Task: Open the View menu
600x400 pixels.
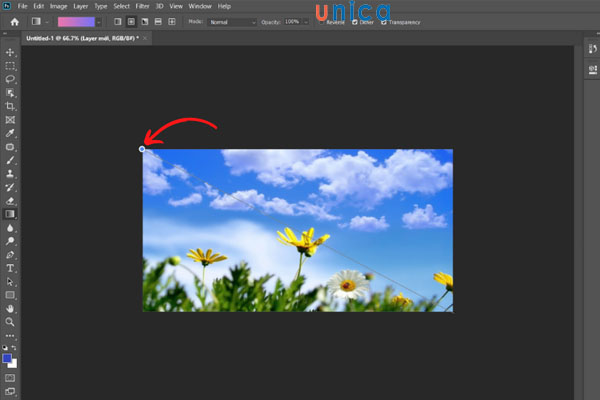Action: 176,6
